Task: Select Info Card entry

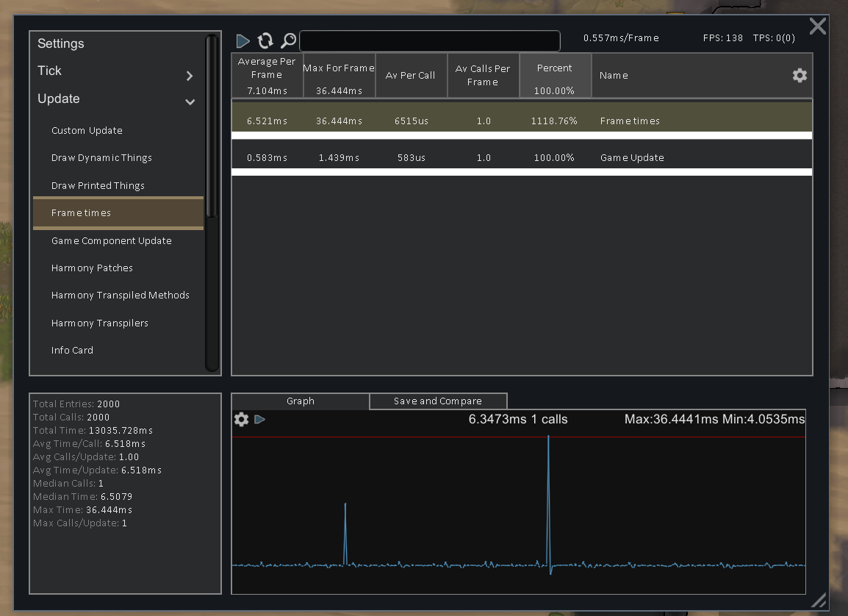Action: coord(72,351)
